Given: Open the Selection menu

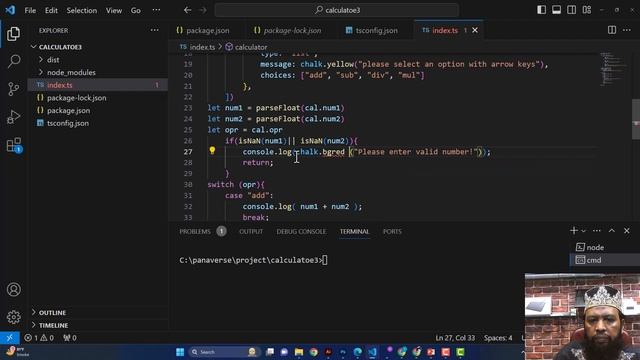Looking at the screenshot, I should [x=82, y=10].
